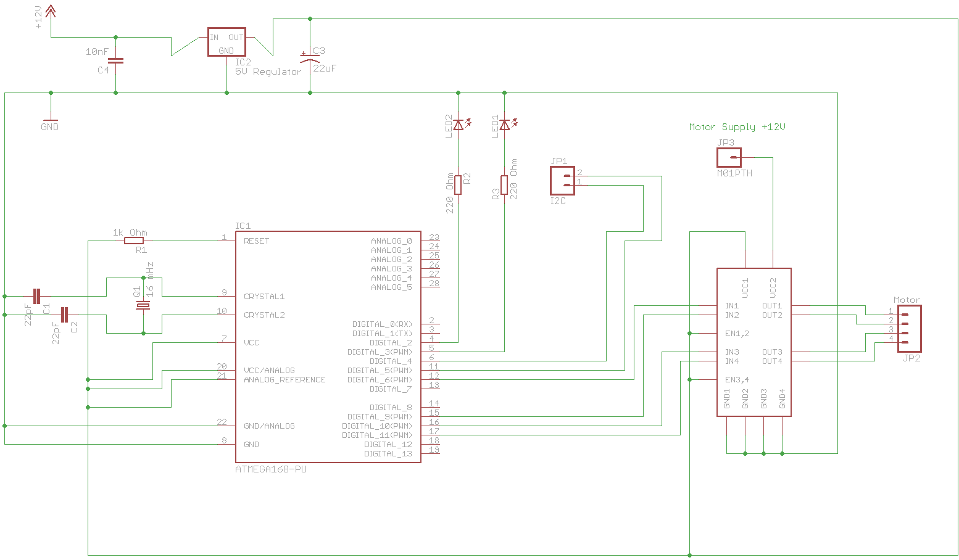Image resolution: width=959 pixels, height=560 pixels.
Task: Select the Q1 crystal symbol
Action: pos(143,306)
